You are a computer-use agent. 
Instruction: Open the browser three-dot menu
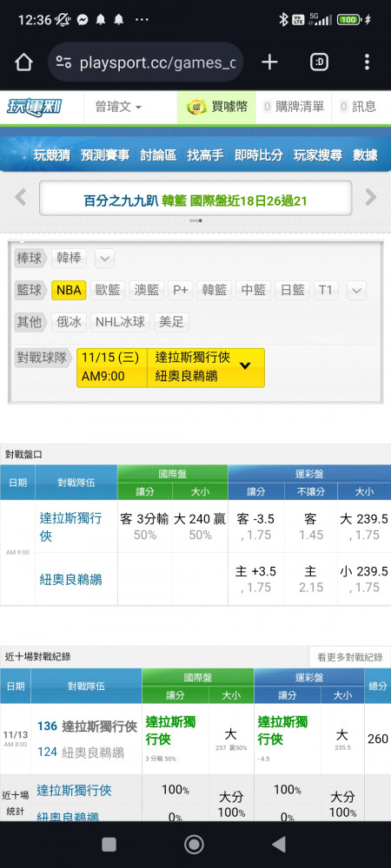(x=367, y=62)
